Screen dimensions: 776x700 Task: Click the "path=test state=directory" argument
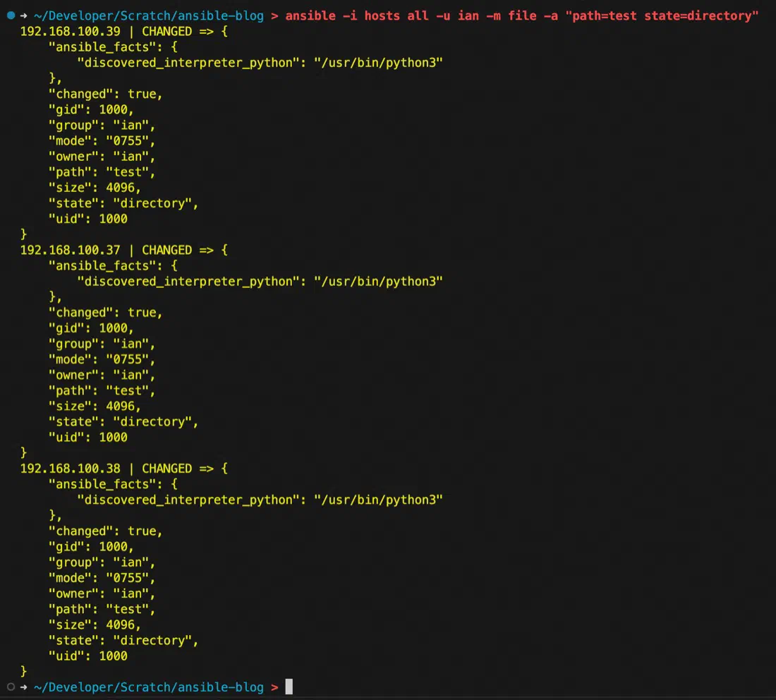(662, 16)
